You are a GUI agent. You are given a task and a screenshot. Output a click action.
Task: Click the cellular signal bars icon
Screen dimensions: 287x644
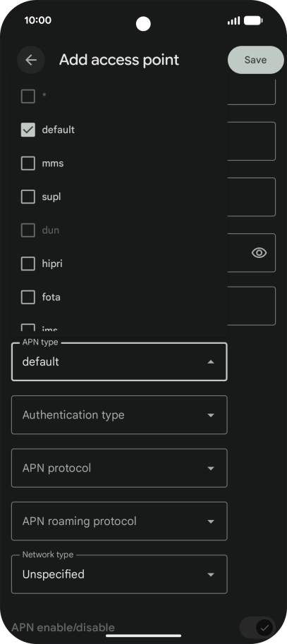click(234, 20)
